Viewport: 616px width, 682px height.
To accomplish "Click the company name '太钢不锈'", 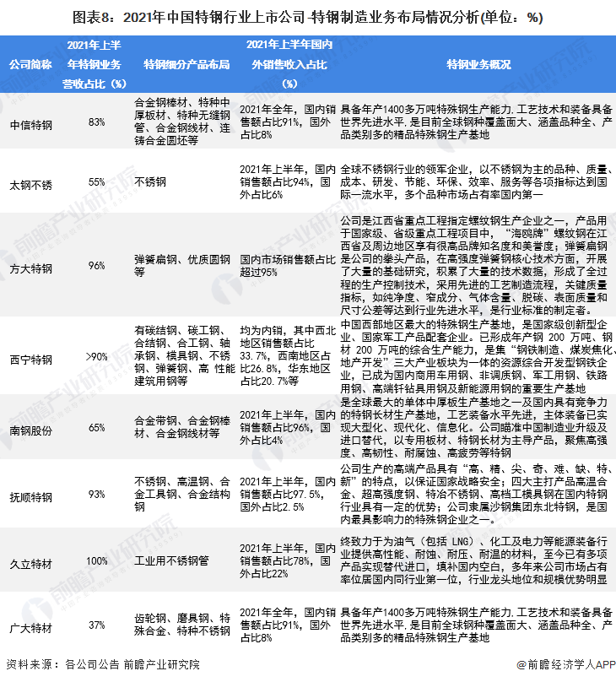I will click(x=31, y=186).
